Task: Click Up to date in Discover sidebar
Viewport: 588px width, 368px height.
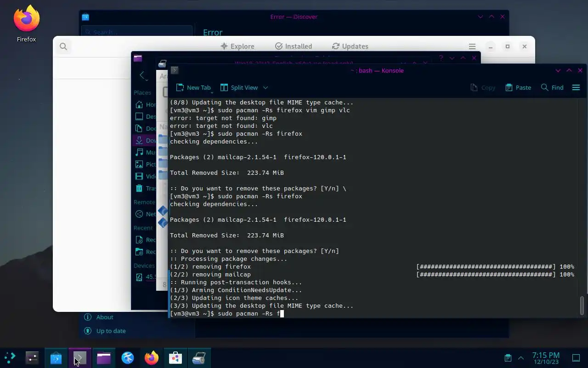Action: (105, 331)
